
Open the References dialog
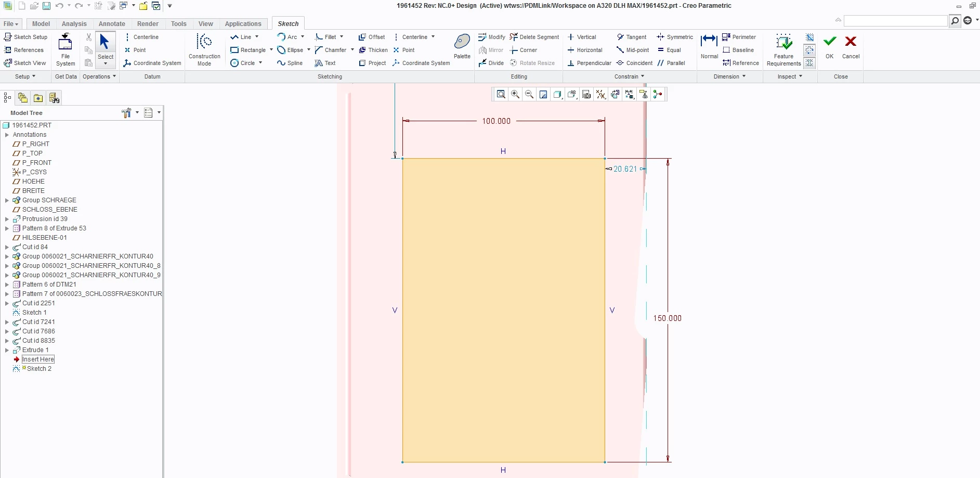tap(24, 50)
